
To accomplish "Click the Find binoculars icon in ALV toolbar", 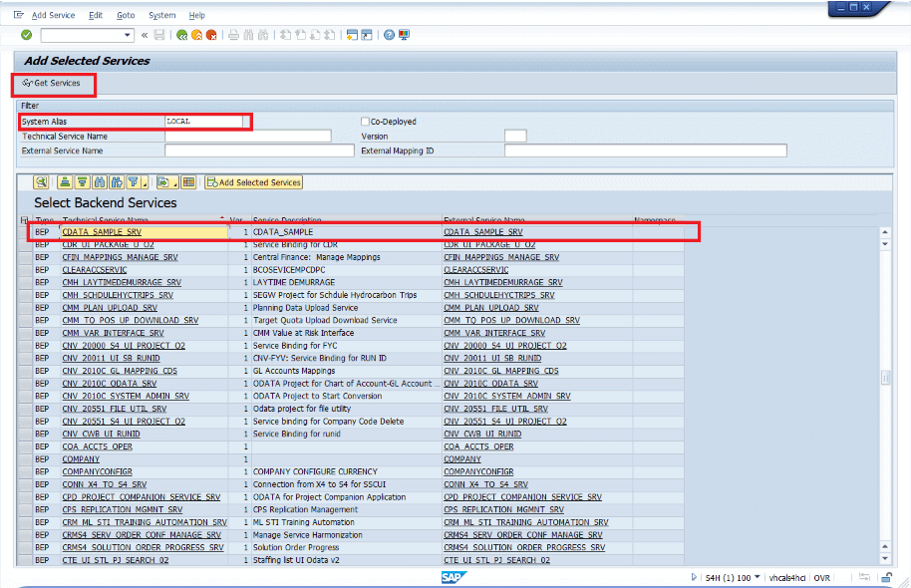I will (x=100, y=182).
